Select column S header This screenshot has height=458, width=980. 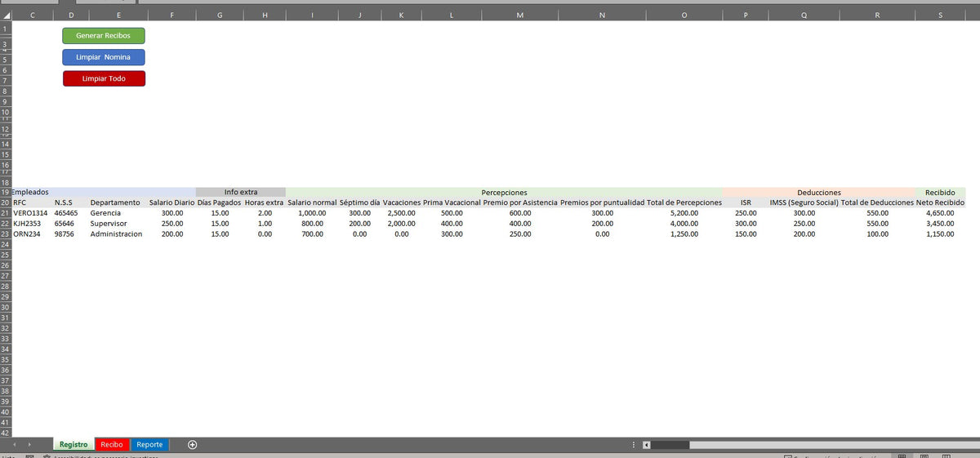point(940,16)
